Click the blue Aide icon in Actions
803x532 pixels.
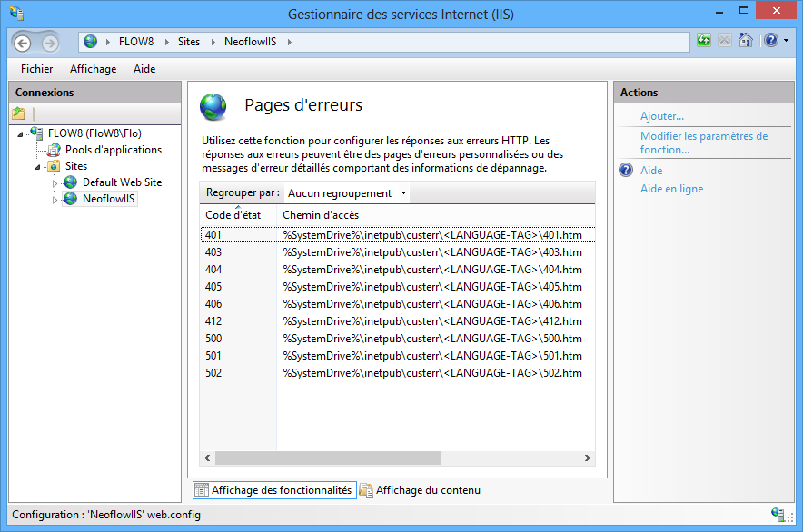pyautogui.click(x=626, y=171)
